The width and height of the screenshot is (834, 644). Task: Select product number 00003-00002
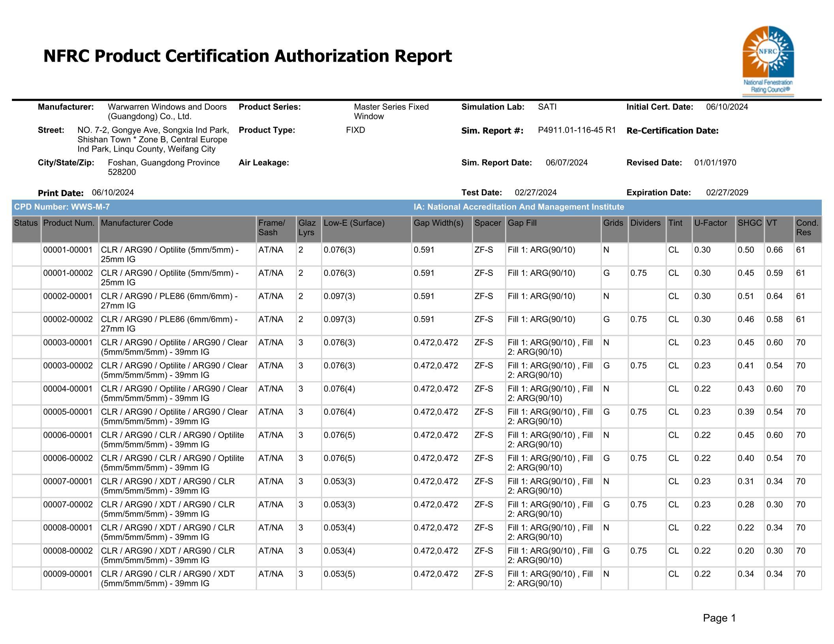[x=68, y=366]
